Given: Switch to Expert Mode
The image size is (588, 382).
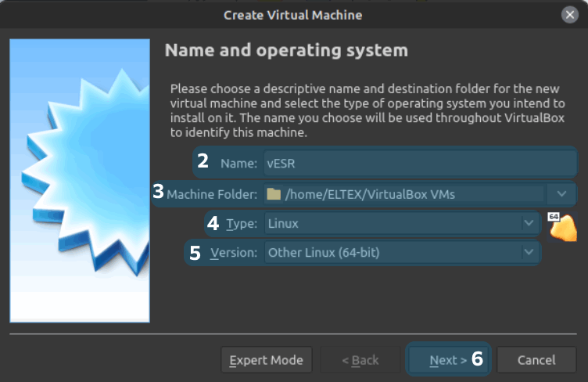Looking at the screenshot, I should (267, 360).
